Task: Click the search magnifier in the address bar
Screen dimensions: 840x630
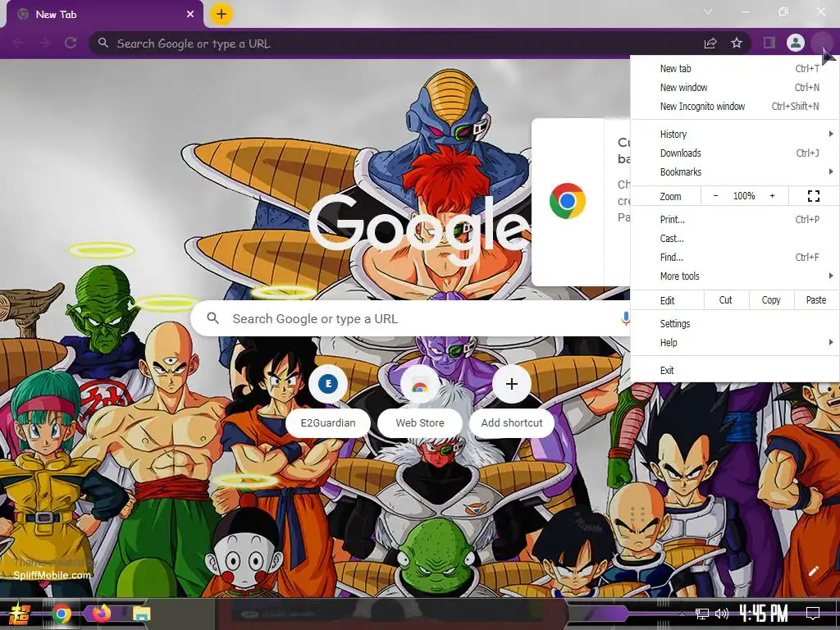Action: 103,43
